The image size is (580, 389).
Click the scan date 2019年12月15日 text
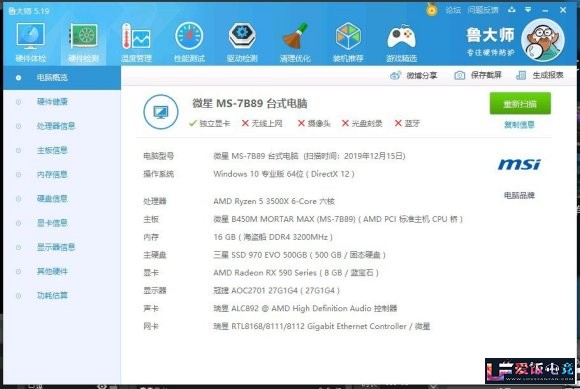[x=374, y=156]
